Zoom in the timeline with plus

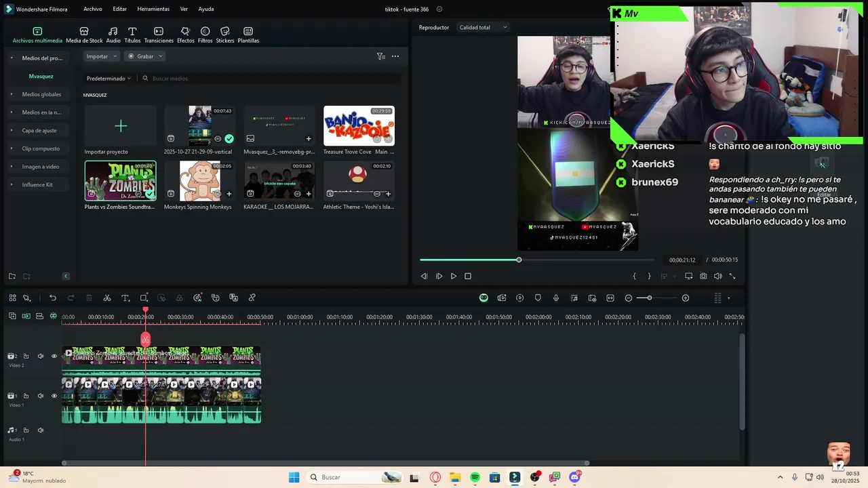click(686, 298)
